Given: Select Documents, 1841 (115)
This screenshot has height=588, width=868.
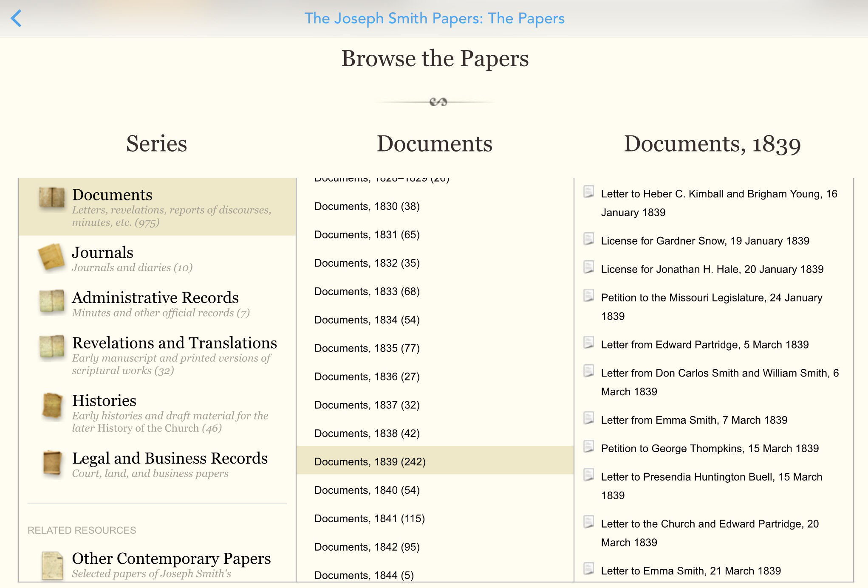Looking at the screenshot, I should click(435, 519).
